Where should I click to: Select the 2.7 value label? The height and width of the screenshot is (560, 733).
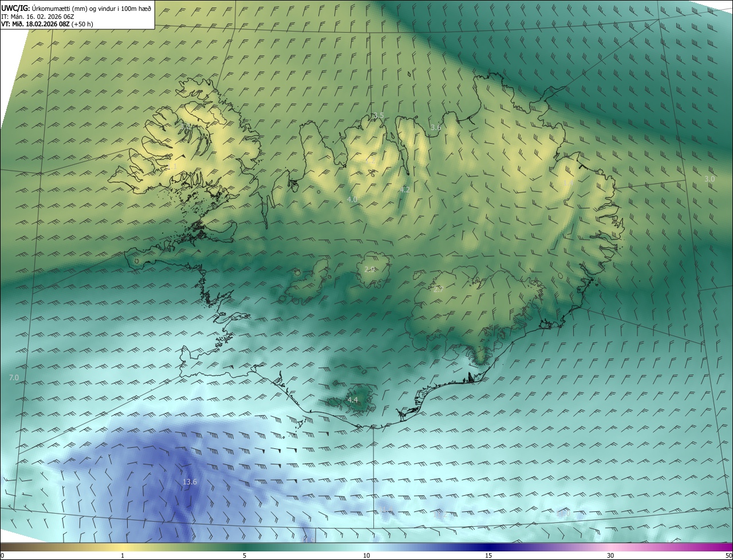coord(439,290)
